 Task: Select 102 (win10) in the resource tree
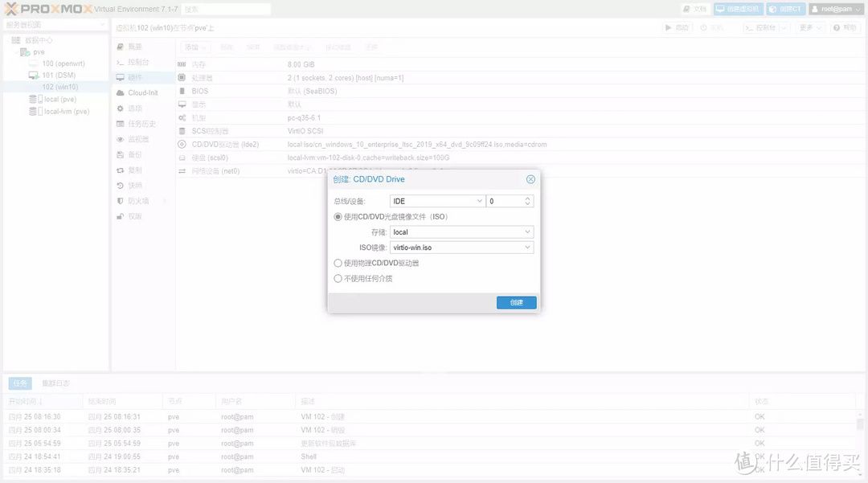(x=59, y=87)
